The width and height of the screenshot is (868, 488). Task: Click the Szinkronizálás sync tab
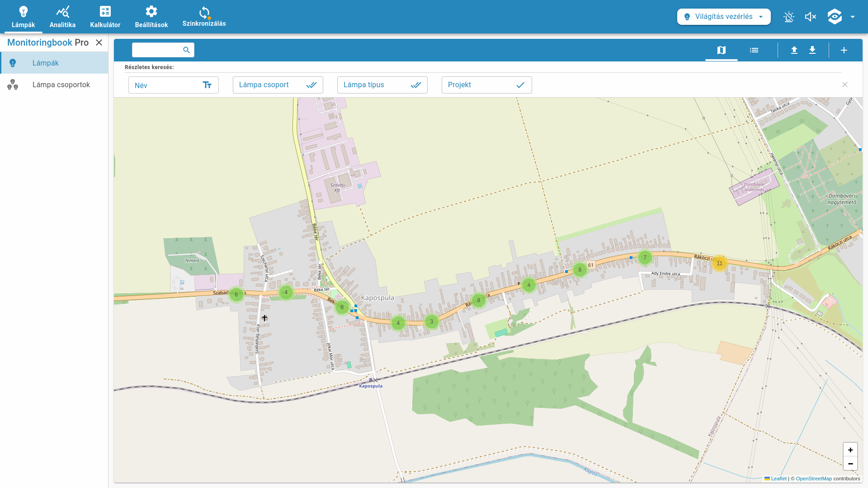click(x=204, y=17)
